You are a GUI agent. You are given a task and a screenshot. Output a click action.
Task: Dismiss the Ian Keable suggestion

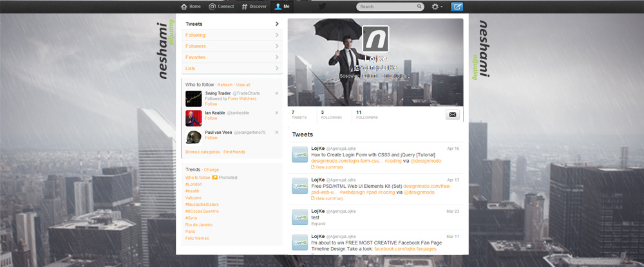(x=276, y=113)
